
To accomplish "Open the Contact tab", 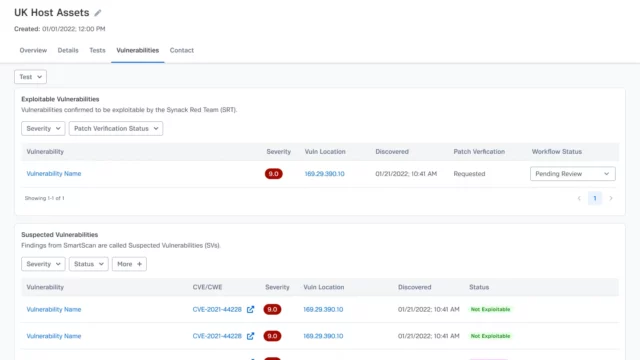I will (182, 50).
